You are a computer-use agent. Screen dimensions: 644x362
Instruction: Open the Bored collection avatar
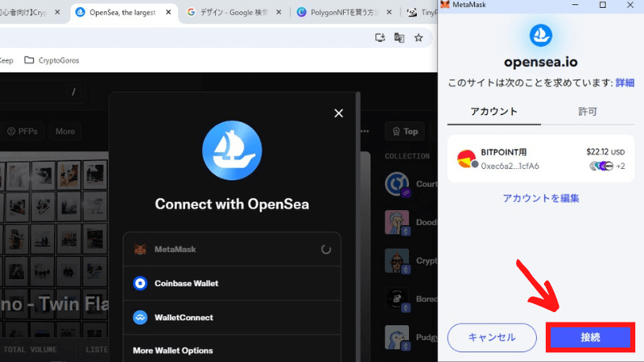397,298
